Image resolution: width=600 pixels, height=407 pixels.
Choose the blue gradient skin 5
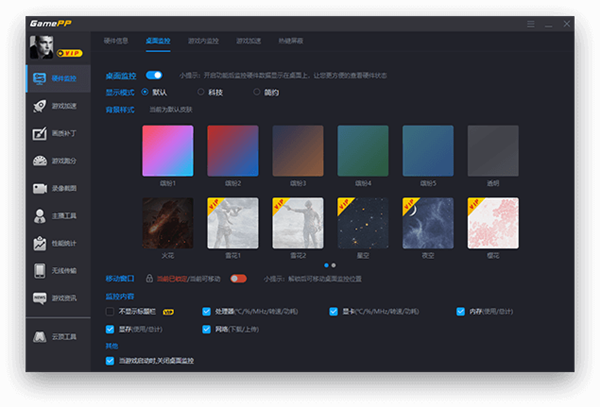[x=428, y=151]
